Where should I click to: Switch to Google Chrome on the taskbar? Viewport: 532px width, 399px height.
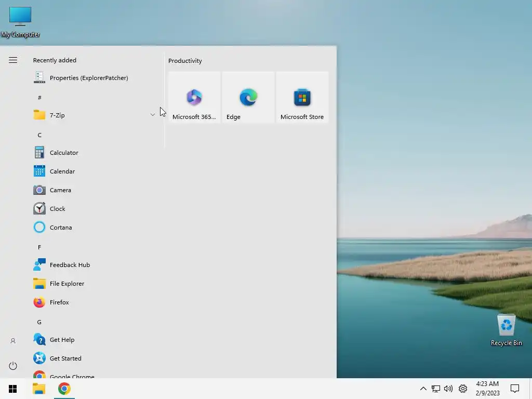[x=64, y=389]
